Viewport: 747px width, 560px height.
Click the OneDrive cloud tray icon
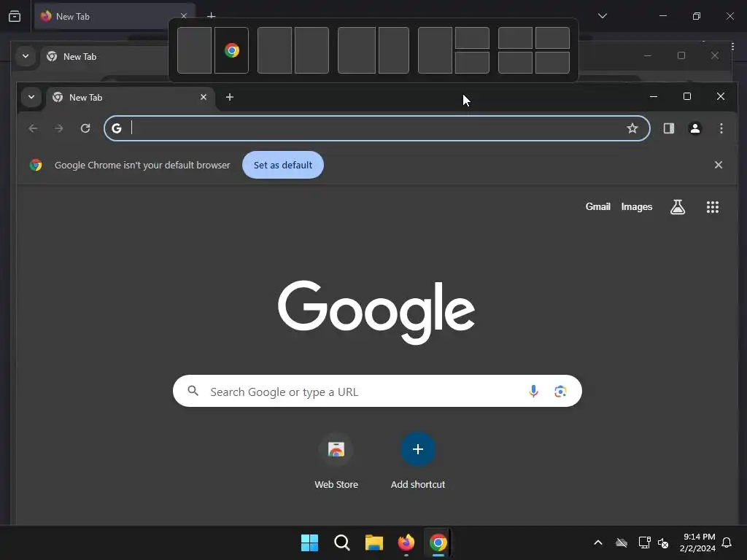(622, 542)
